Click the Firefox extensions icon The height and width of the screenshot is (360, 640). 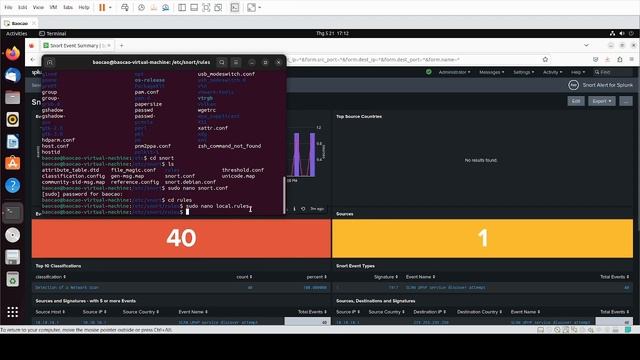click(620, 60)
